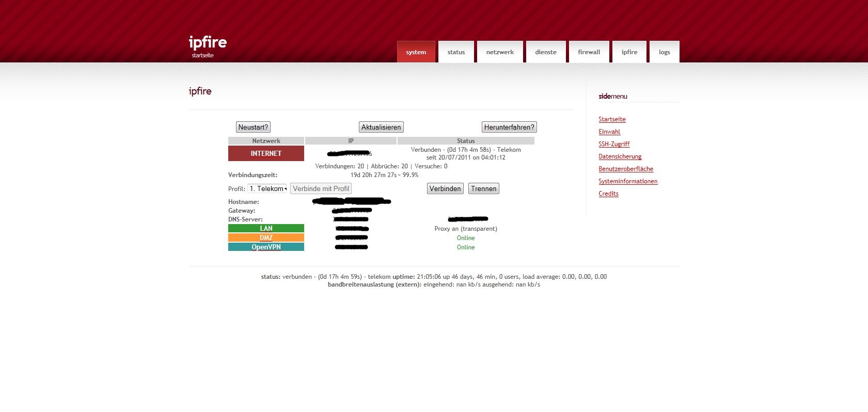Switch to the status tab
The image size is (868, 412).
456,52
